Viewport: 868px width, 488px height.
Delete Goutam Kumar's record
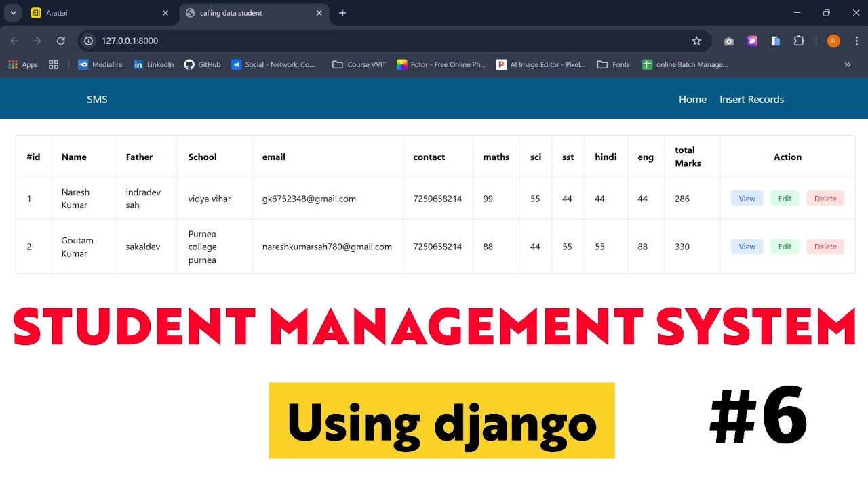pos(825,247)
